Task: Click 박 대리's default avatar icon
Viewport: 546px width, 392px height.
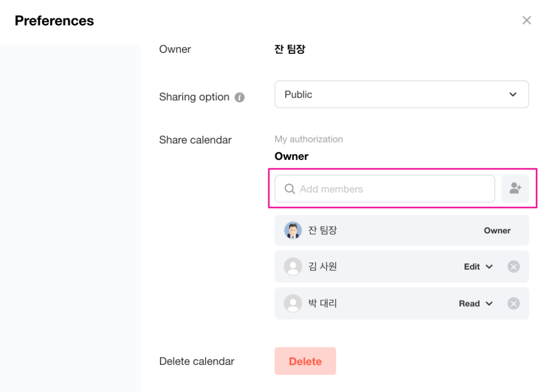Action: tap(293, 303)
